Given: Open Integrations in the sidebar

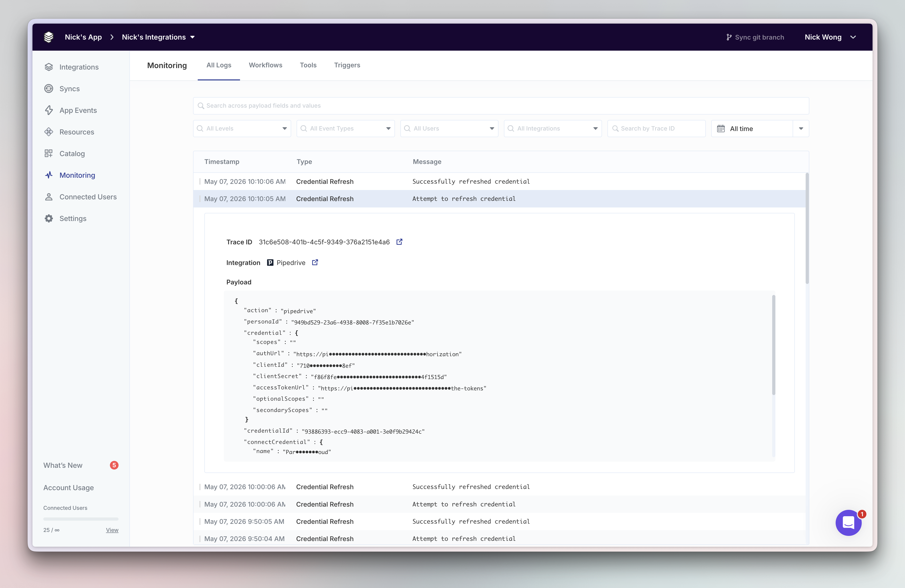Looking at the screenshot, I should (72, 67).
